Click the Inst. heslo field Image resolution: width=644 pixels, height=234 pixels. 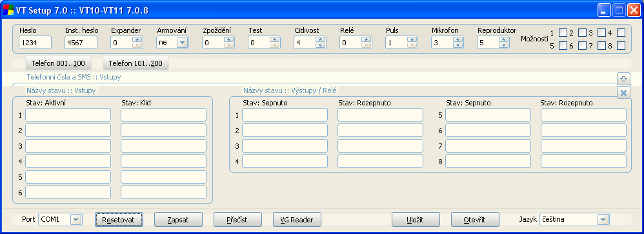pos(81,43)
